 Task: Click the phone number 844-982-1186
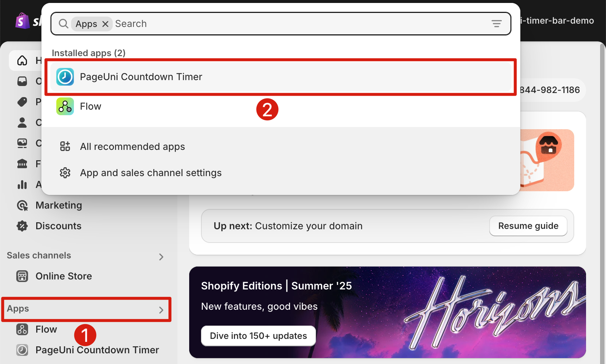pyautogui.click(x=549, y=90)
